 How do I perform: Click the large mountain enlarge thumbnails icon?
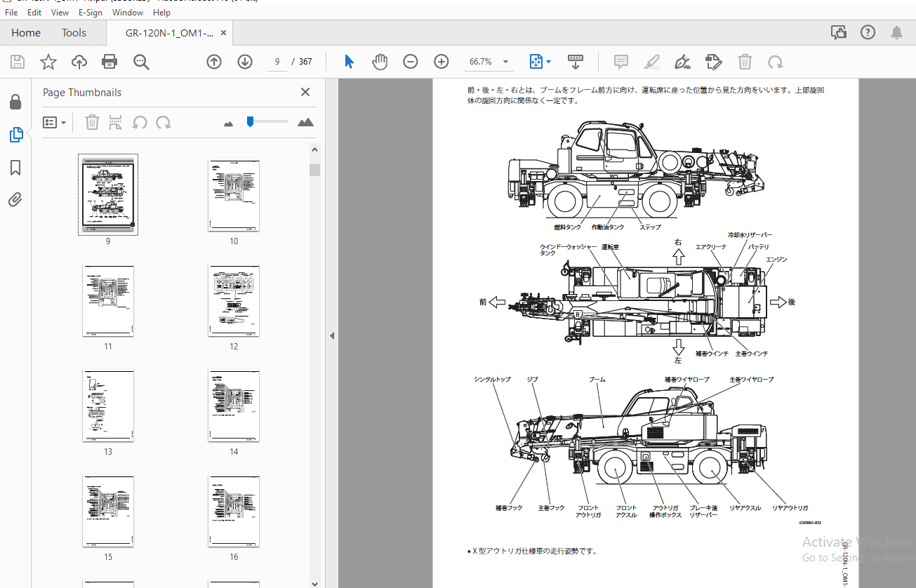click(305, 122)
